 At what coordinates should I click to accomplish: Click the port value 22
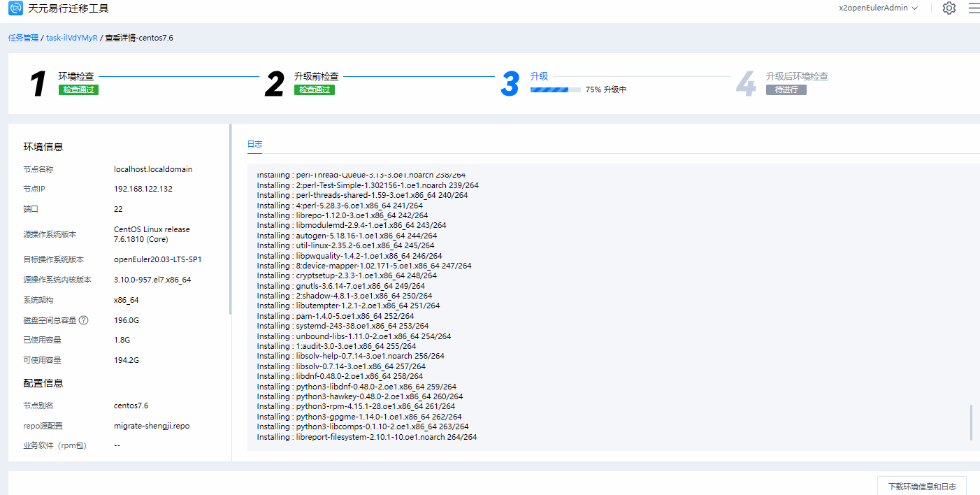(118, 209)
